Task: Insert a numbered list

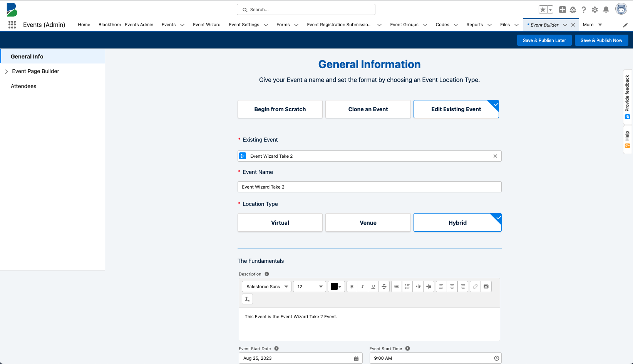Action: click(407, 287)
